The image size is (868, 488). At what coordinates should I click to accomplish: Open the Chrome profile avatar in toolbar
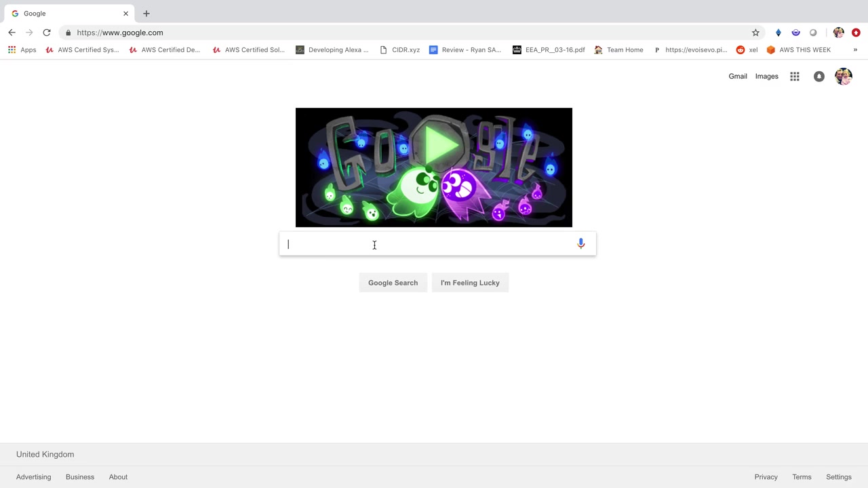tap(839, 33)
